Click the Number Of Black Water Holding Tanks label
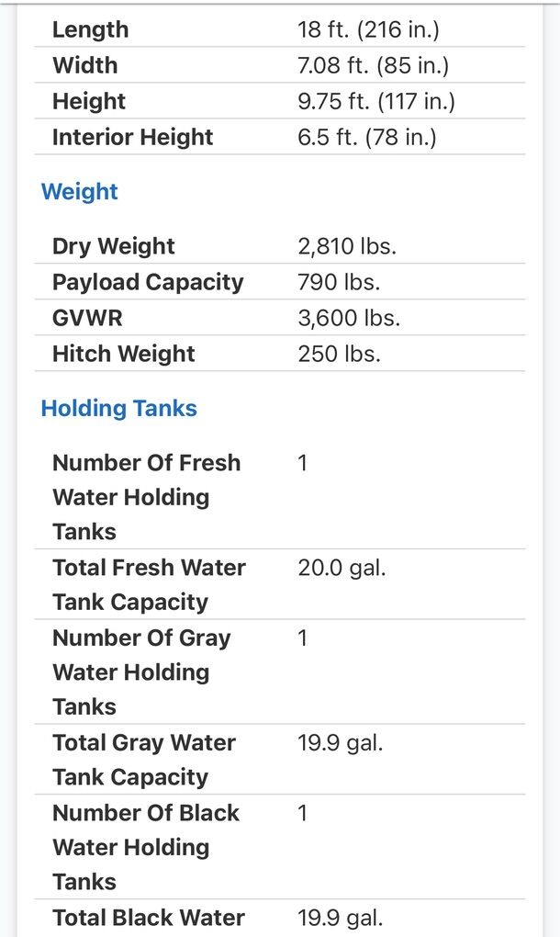 [x=146, y=847]
